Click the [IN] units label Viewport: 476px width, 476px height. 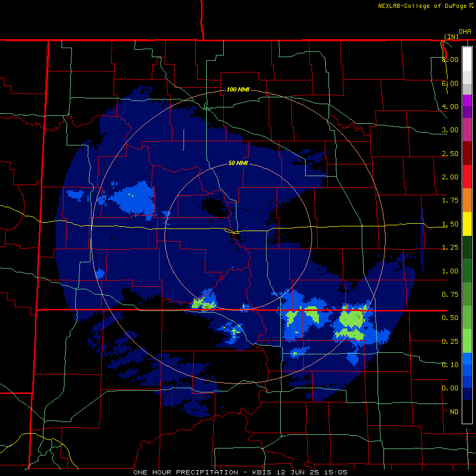pyautogui.click(x=452, y=36)
